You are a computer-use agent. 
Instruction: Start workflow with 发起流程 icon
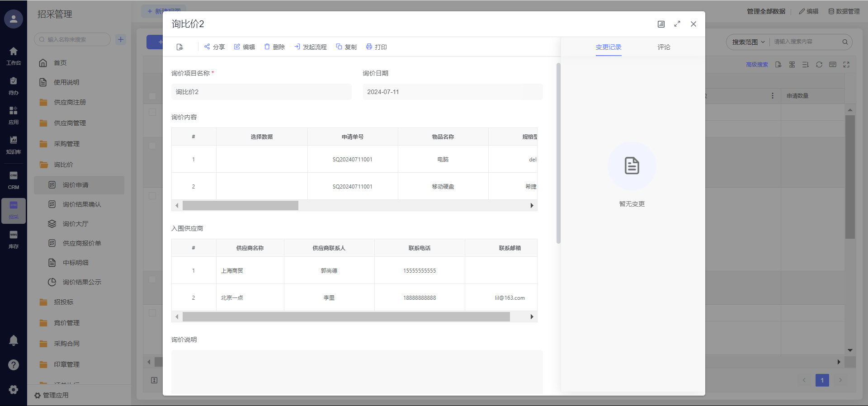(x=297, y=47)
